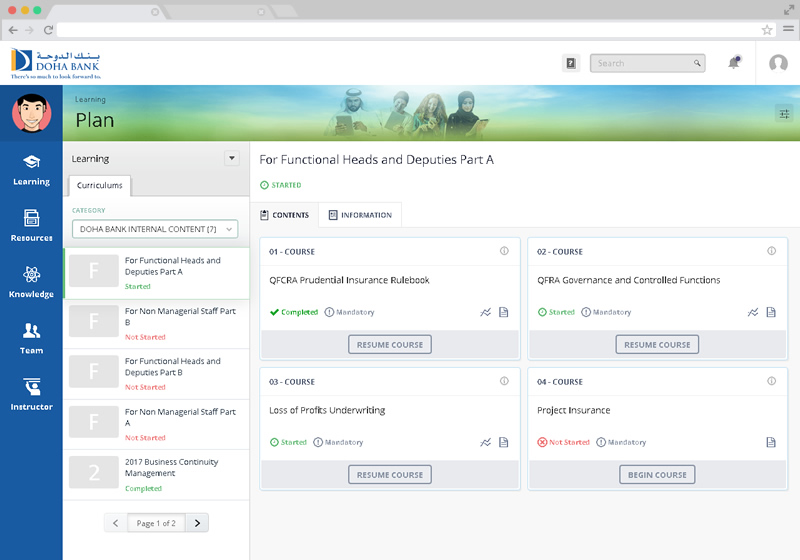The width and height of the screenshot is (800, 560).
Task: Open document icon for Loss of Profits Underwriting
Action: pos(504,442)
